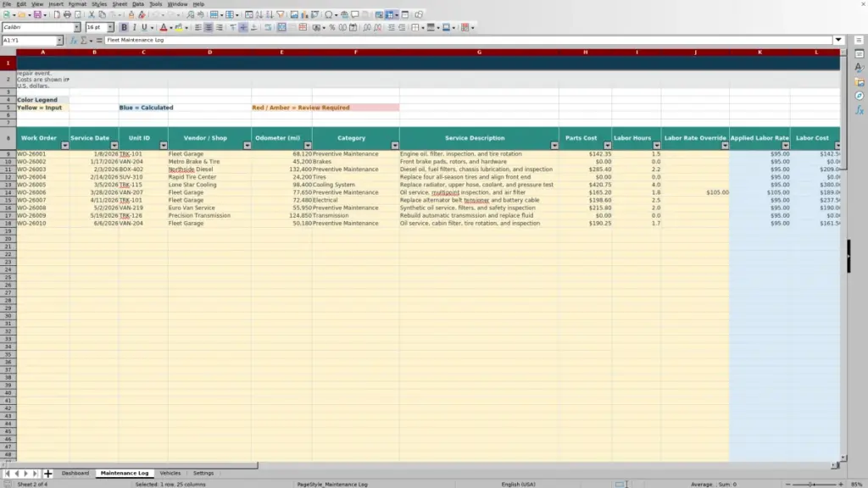
Task: Open the Service Date filter dropdown
Action: coord(114,146)
